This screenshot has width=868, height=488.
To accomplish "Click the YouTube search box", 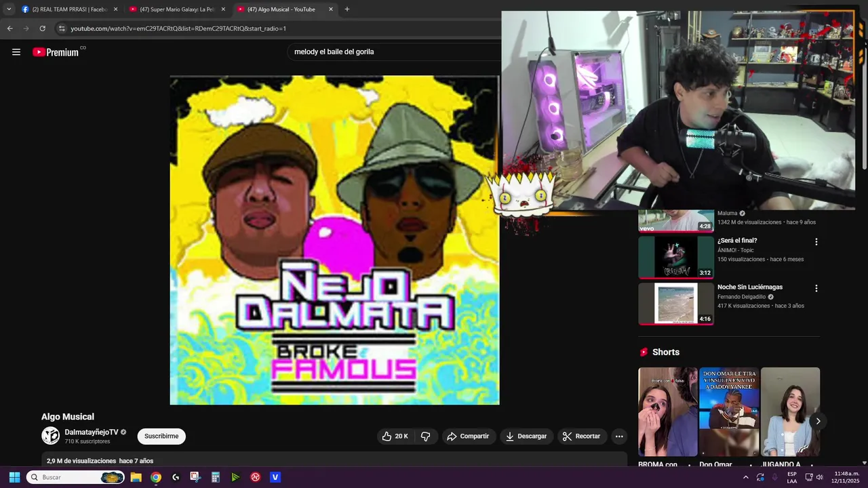I will (x=393, y=52).
